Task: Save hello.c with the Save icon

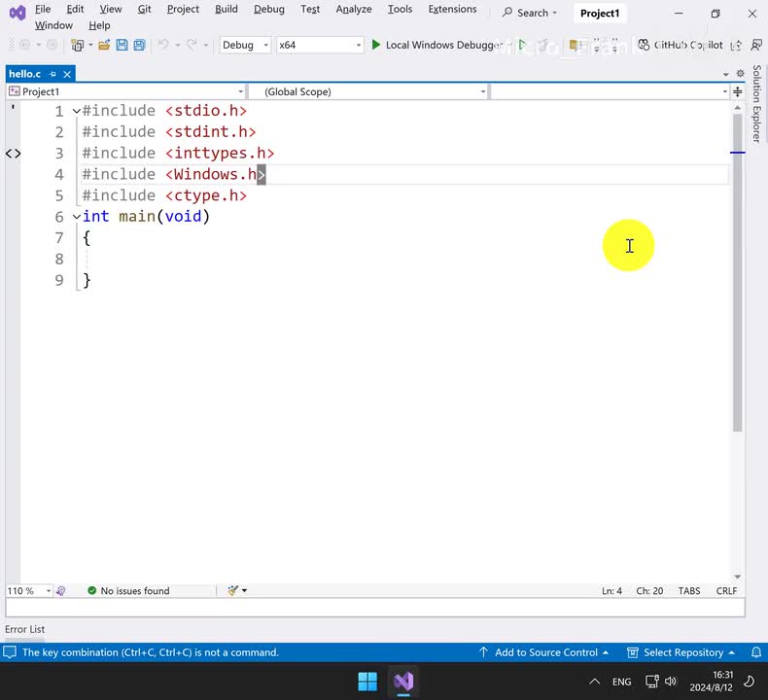Action: (122, 45)
